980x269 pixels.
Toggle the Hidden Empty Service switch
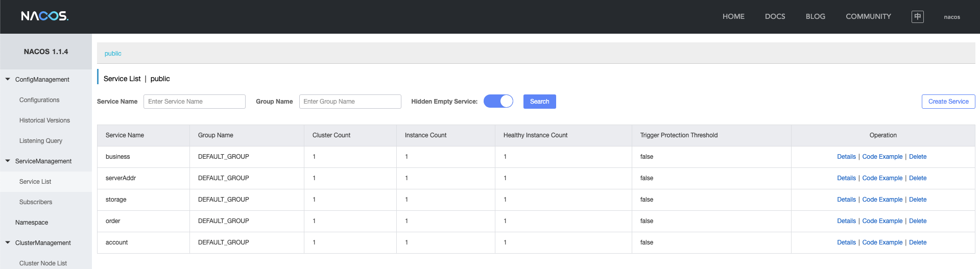click(498, 101)
